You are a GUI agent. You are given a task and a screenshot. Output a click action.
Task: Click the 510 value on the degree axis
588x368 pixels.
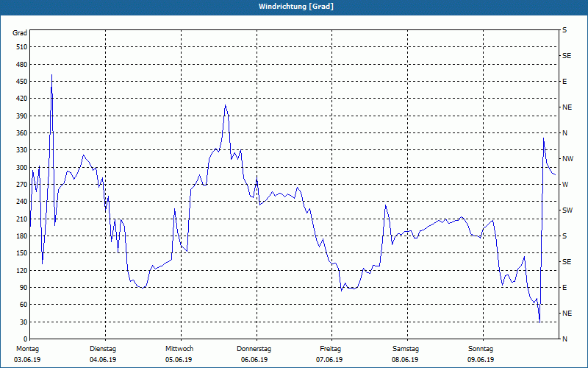(x=22, y=47)
